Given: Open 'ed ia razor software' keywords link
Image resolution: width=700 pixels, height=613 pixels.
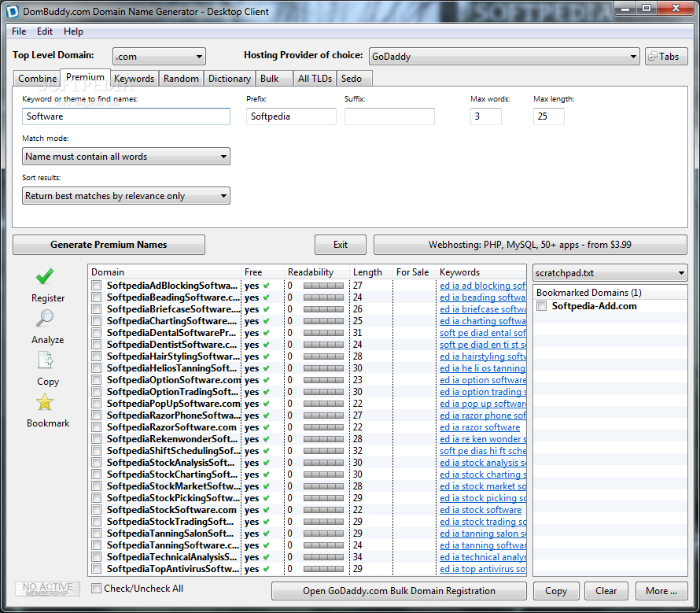Looking at the screenshot, I should 480,427.
